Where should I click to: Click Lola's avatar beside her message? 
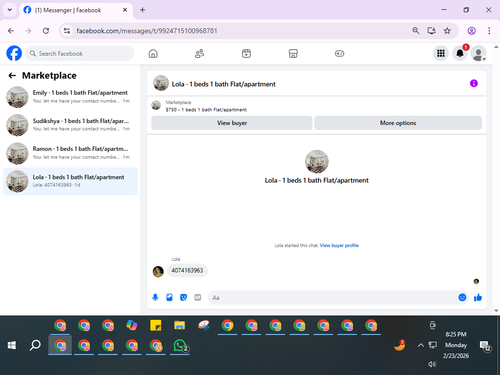click(158, 271)
